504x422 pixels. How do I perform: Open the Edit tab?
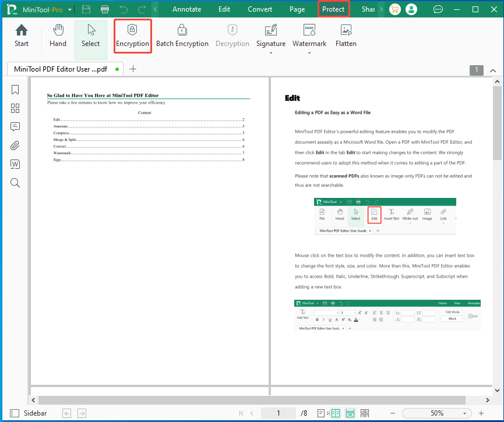(x=224, y=9)
